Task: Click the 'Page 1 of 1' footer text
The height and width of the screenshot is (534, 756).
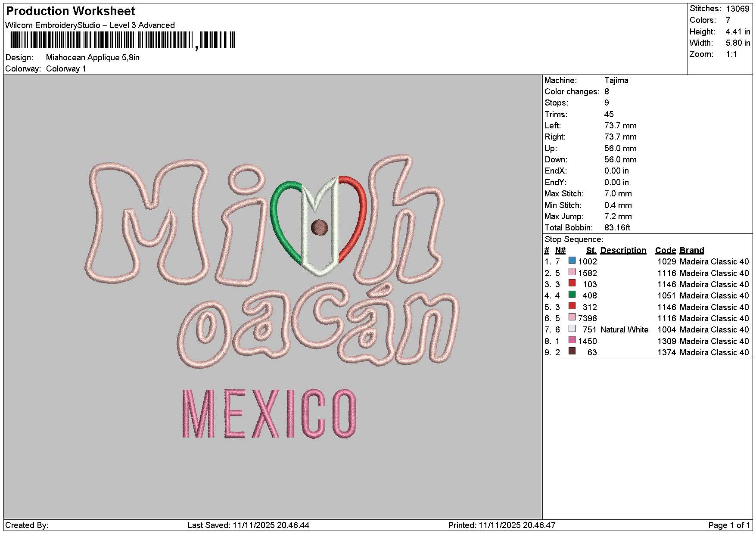Action: [x=729, y=525]
